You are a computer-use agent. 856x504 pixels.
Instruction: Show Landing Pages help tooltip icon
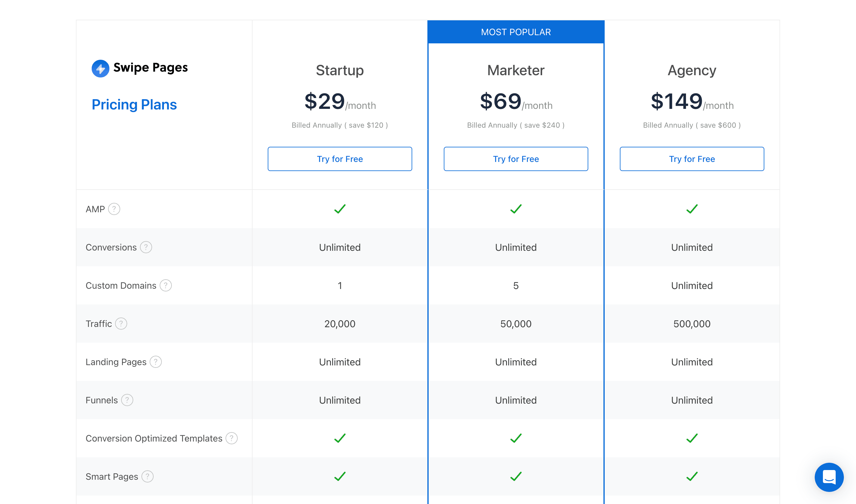tap(156, 362)
